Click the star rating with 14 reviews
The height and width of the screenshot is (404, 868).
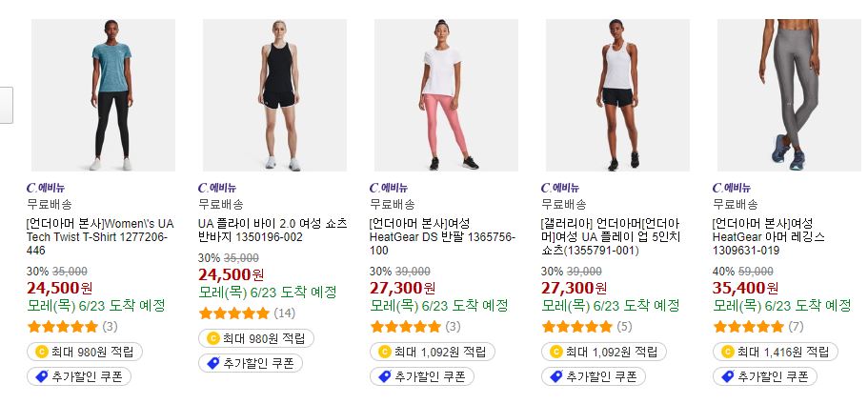(x=234, y=313)
